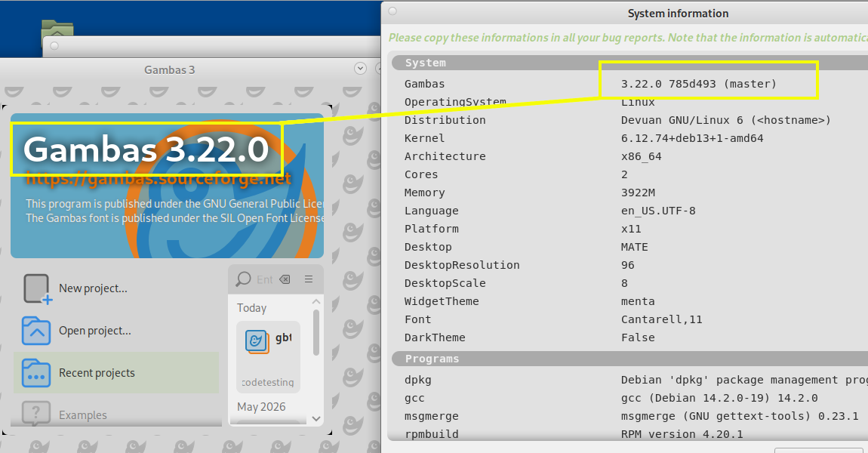Focus the project search input field

pyautogui.click(x=265, y=279)
